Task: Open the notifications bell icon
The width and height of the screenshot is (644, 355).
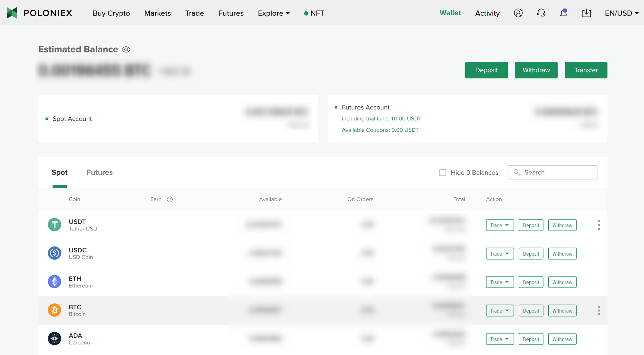Action: click(564, 13)
